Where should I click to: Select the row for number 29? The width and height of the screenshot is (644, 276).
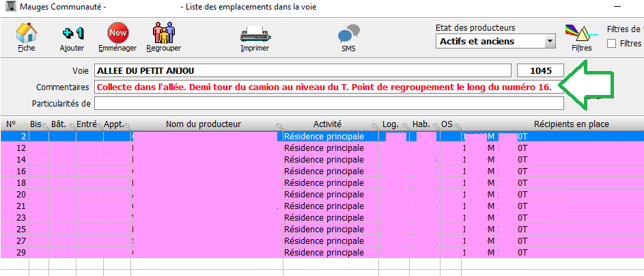click(x=205, y=252)
